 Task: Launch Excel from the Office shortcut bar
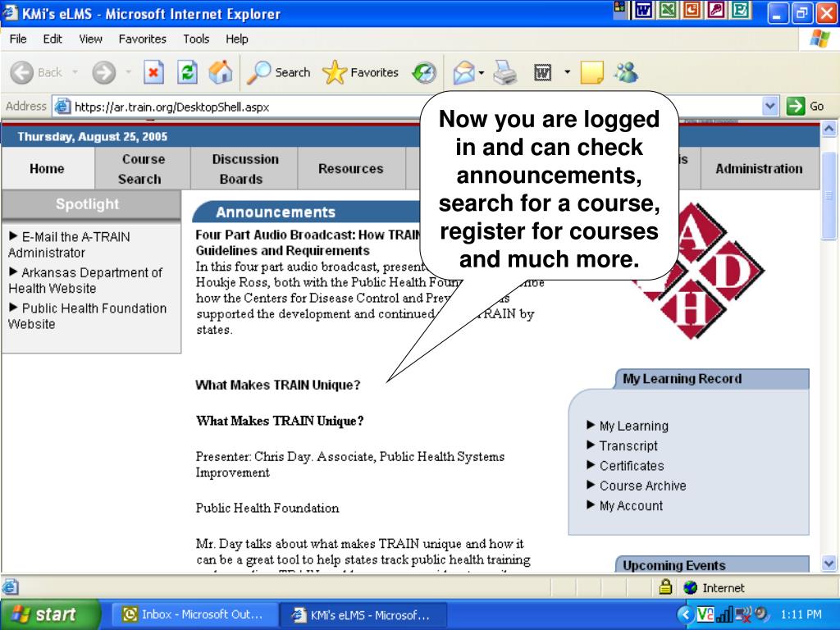pos(668,10)
